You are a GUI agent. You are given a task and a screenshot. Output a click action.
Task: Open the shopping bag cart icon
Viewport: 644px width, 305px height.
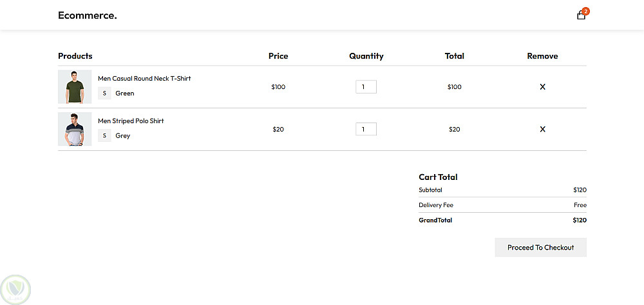click(581, 15)
